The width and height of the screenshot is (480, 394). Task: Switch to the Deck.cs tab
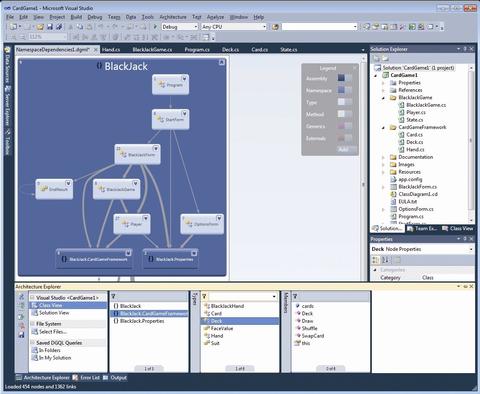pos(230,49)
